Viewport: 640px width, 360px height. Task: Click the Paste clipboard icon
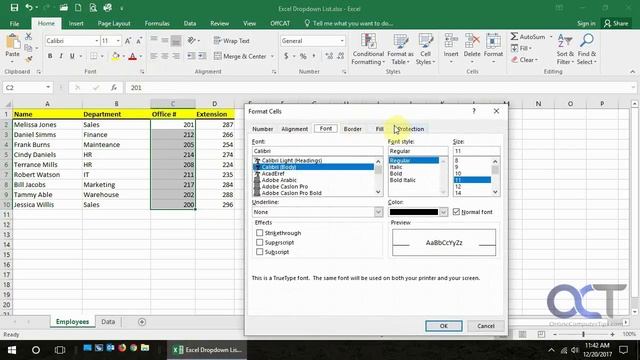[13, 42]
